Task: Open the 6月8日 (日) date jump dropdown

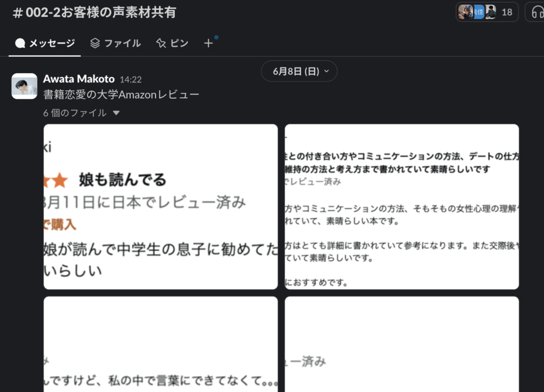Action: coord(299,71)
